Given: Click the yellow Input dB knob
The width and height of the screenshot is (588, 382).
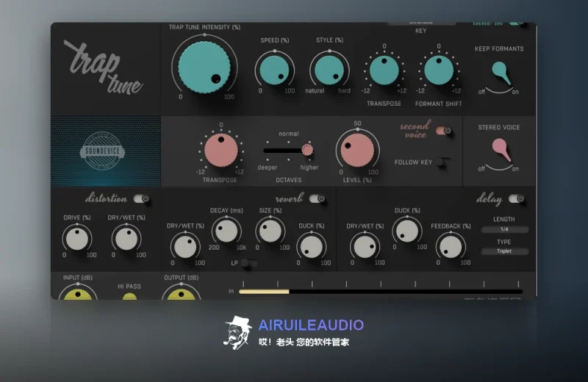Looking at the screenshot, I should (78, 295).
